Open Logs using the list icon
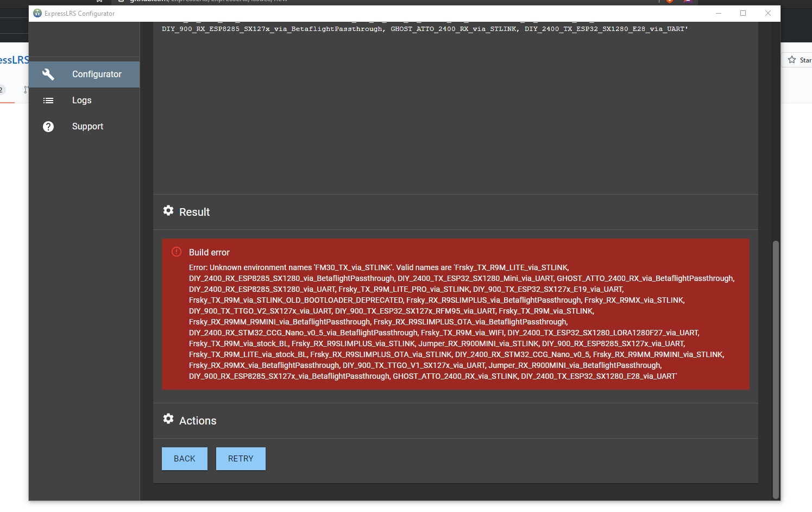This screenshot has height=512, width=812. coord(48,100)
